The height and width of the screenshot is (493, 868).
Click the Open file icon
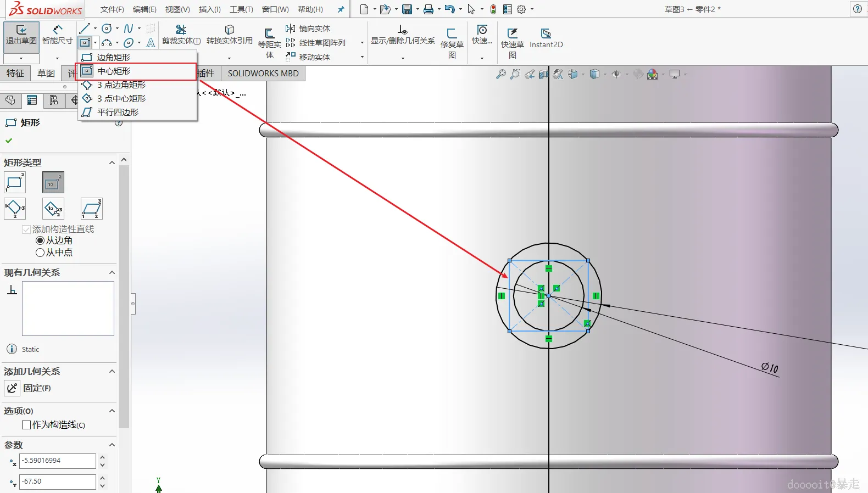click(386, 9)
